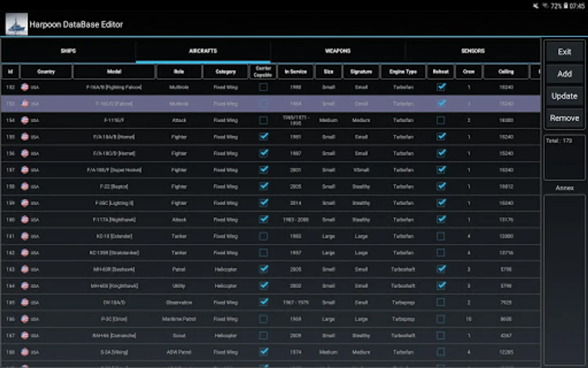
Task: Click the USA flag in the Super Hornet row
Action: 25,170
